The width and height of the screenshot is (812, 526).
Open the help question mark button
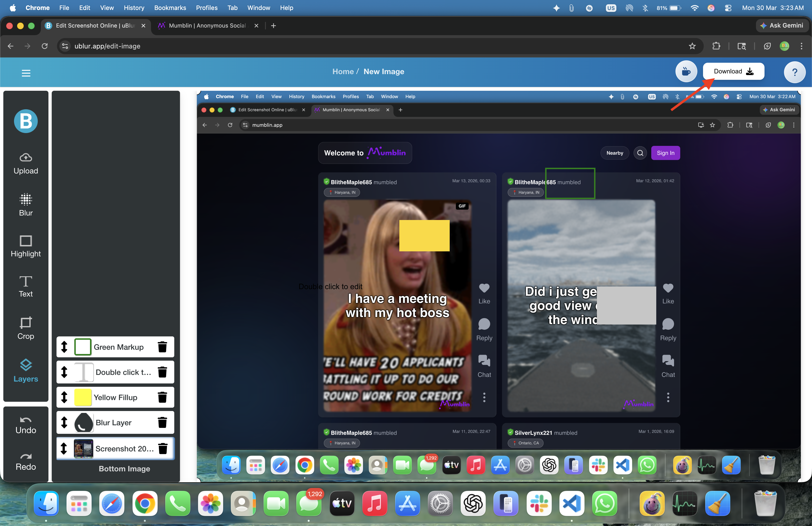pos(795,72)
